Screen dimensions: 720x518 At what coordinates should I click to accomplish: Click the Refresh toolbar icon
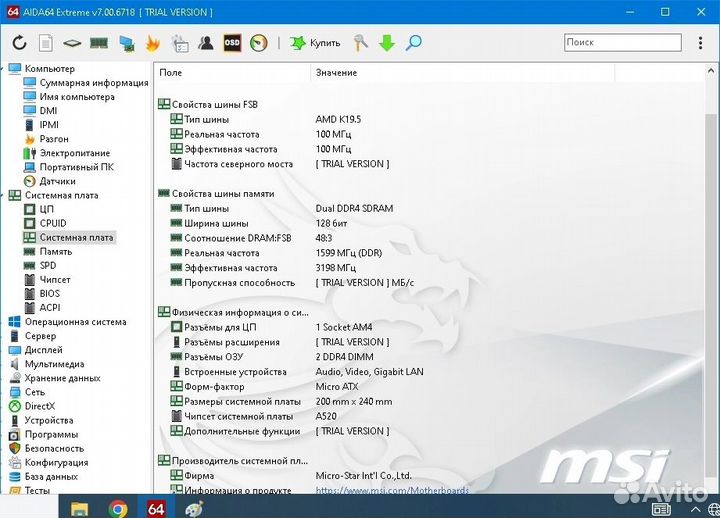19,43
